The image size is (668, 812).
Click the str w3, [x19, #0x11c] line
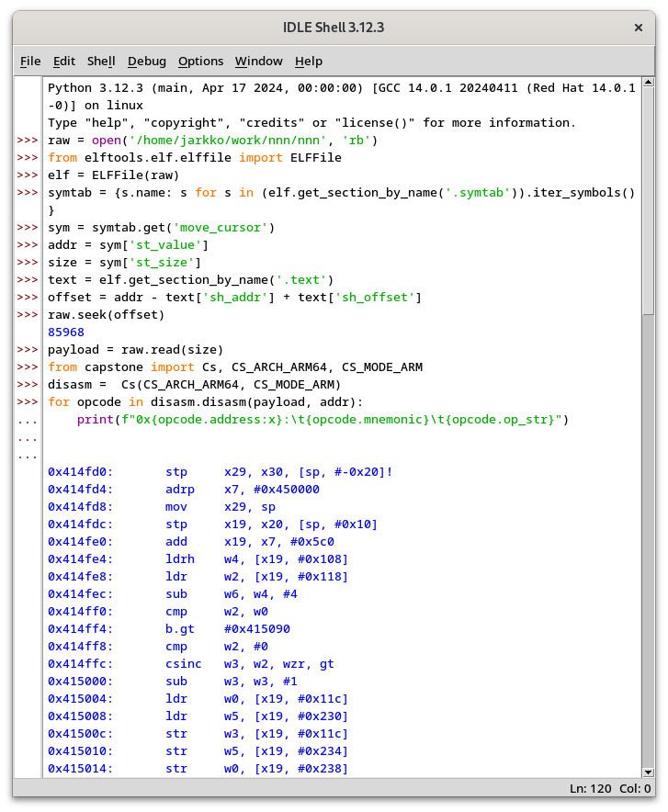coord(198,734)
